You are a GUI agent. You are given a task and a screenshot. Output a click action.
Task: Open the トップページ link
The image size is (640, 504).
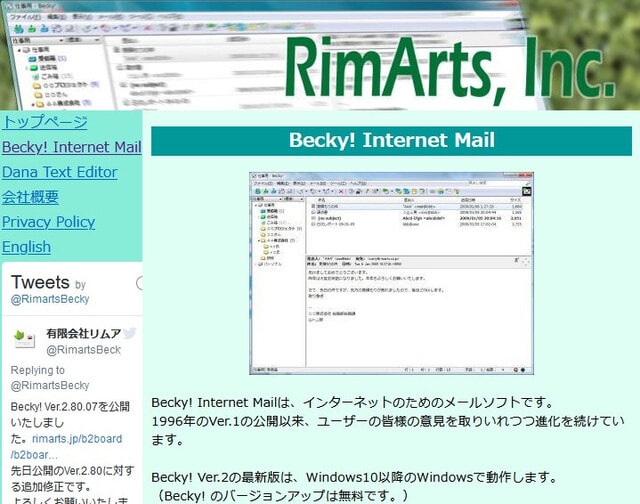pos(44,122)
